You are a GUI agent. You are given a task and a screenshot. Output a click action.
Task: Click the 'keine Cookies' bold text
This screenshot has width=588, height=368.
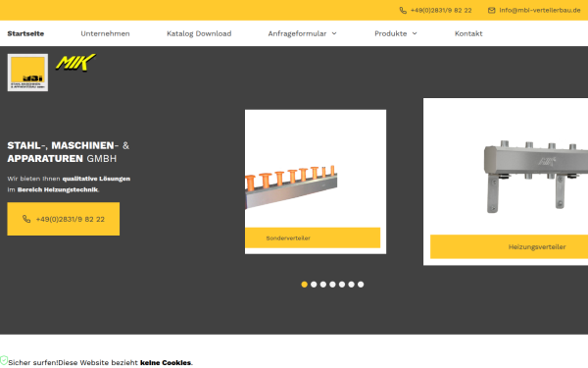(166, 363)
